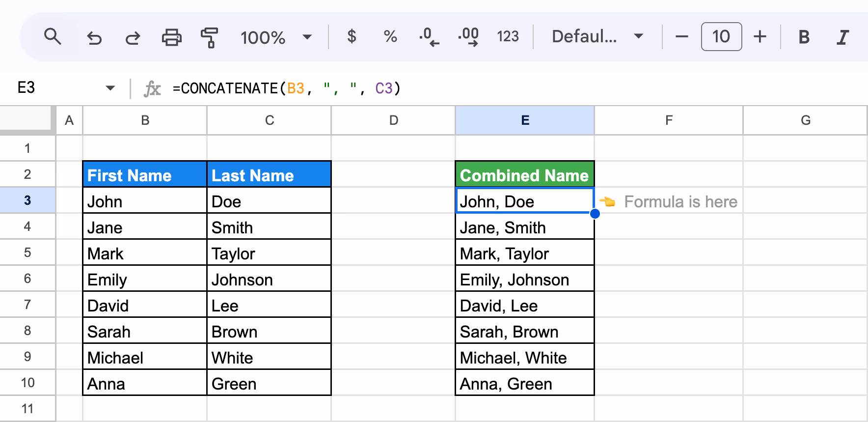Click the Combined Name header cell
Image resolution: width=868 pixels, height=422 pixels.
point(525,174)
